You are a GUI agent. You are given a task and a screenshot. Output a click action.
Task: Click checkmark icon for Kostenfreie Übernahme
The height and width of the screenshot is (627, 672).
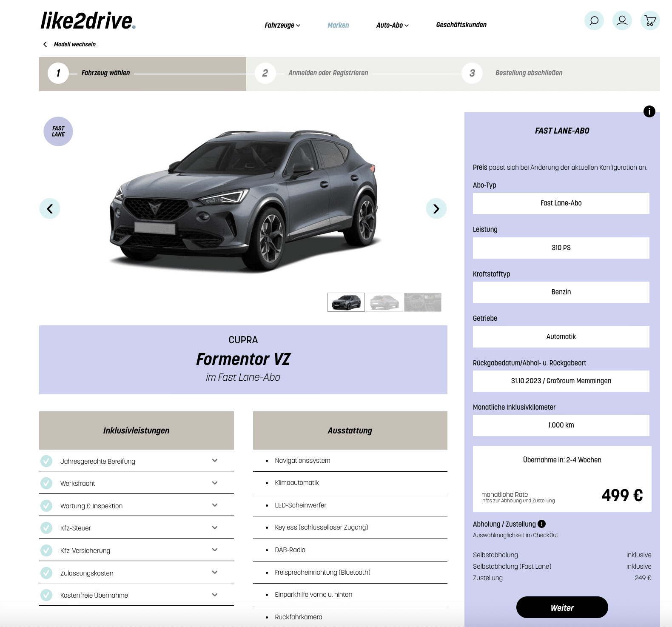(x=46, y=595)
